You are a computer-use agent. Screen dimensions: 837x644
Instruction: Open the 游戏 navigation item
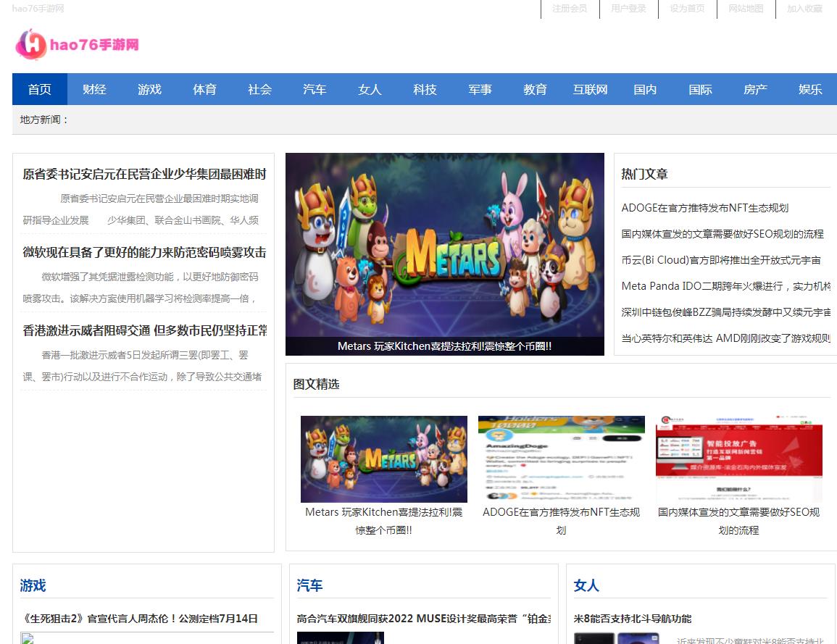[149, 89]
